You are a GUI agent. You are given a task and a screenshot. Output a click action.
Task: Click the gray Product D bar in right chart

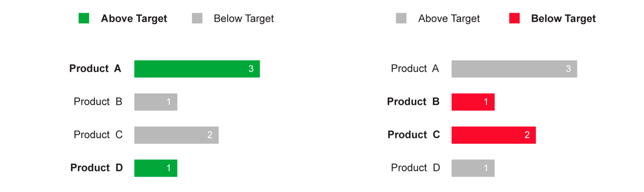[x=473, y=168]
